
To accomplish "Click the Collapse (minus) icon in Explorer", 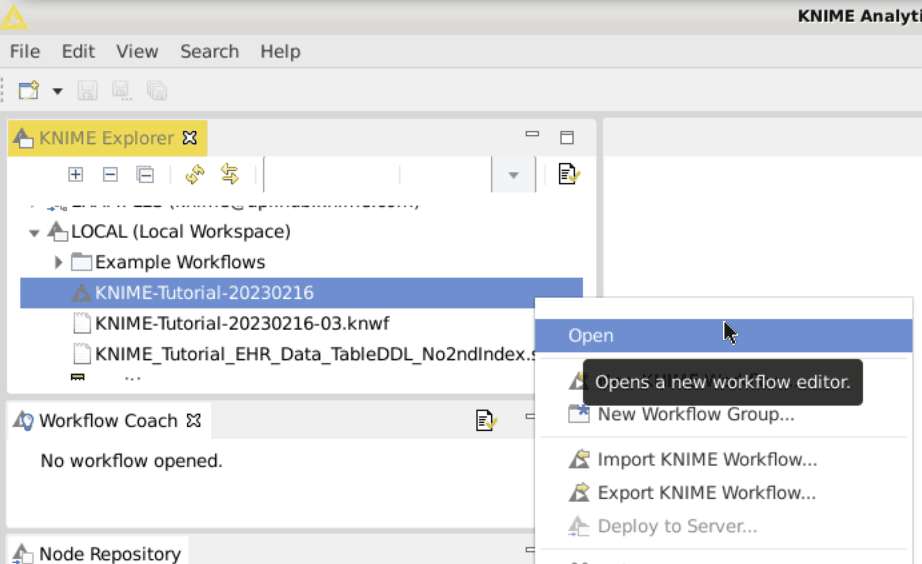I will [x=110, y=174].
